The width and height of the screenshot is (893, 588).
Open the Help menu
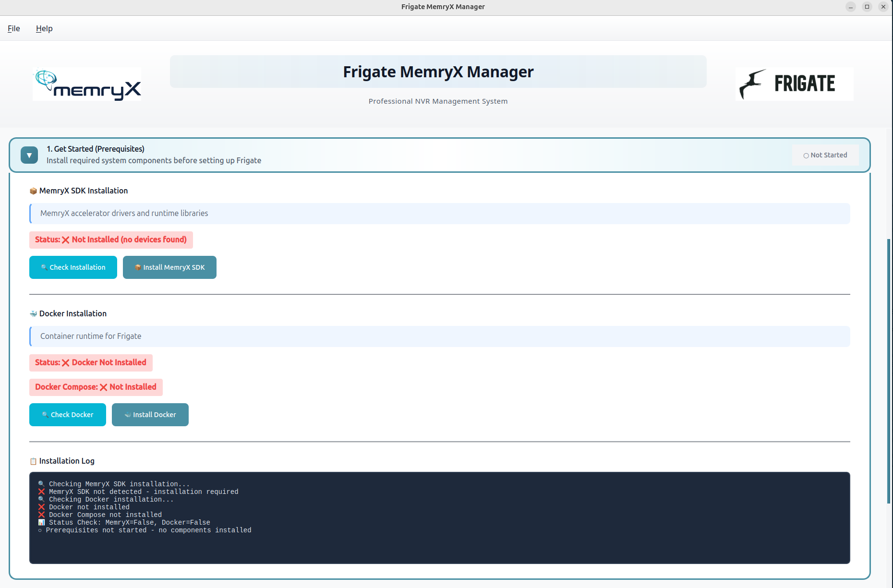[44, 28]
